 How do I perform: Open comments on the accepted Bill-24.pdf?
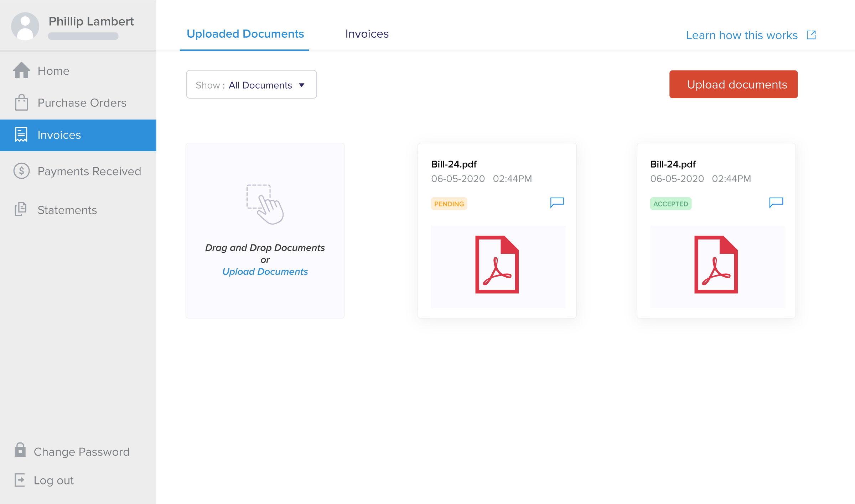(x=776, y=203)
